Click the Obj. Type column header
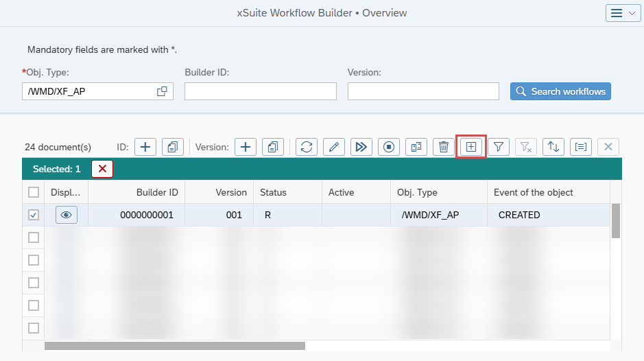This screenshot has width=644, height=361. tap(439, 192)
